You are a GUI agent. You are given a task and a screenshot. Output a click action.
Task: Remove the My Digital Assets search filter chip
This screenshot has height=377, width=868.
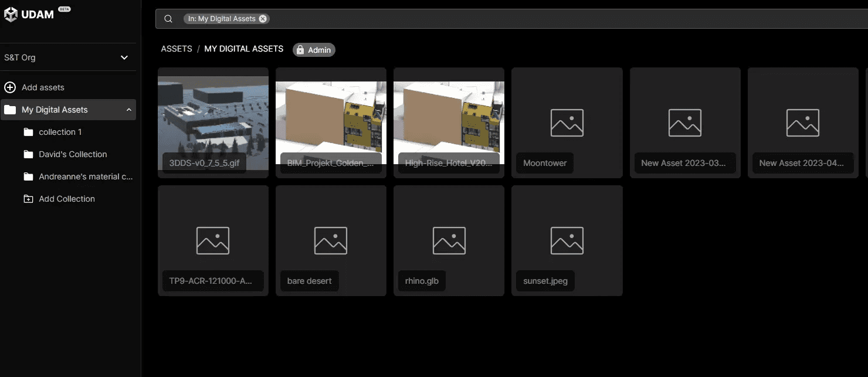pos(263,18)
